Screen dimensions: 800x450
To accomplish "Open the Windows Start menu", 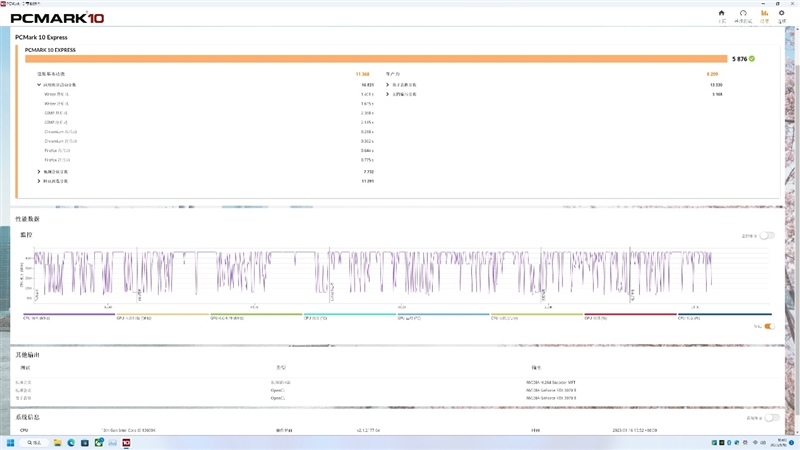I will click(10, 443).
